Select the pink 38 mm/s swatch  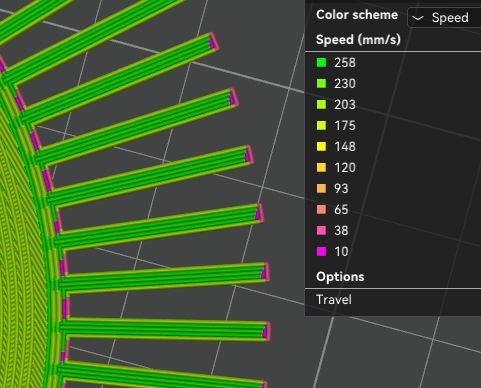tap(321, 231)
